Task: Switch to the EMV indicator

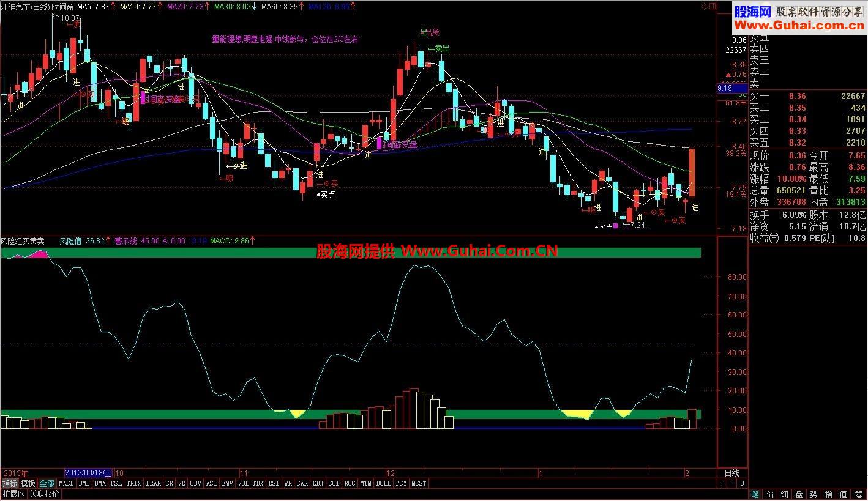Action: coord(228,483)
